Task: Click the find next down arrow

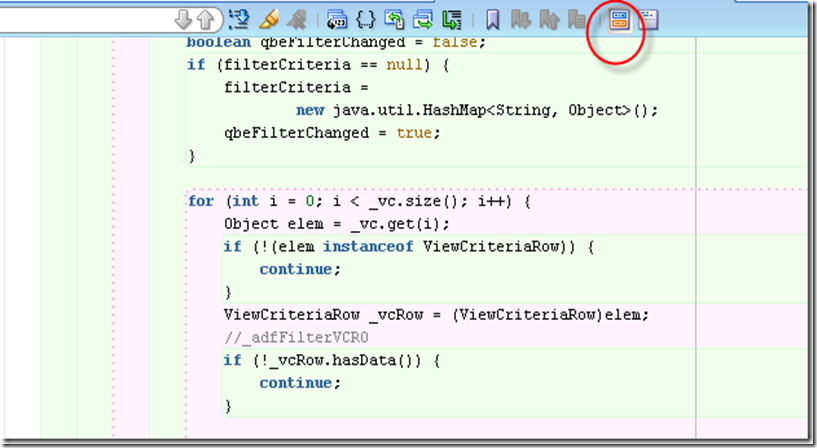Action: [x=183, y=20]
